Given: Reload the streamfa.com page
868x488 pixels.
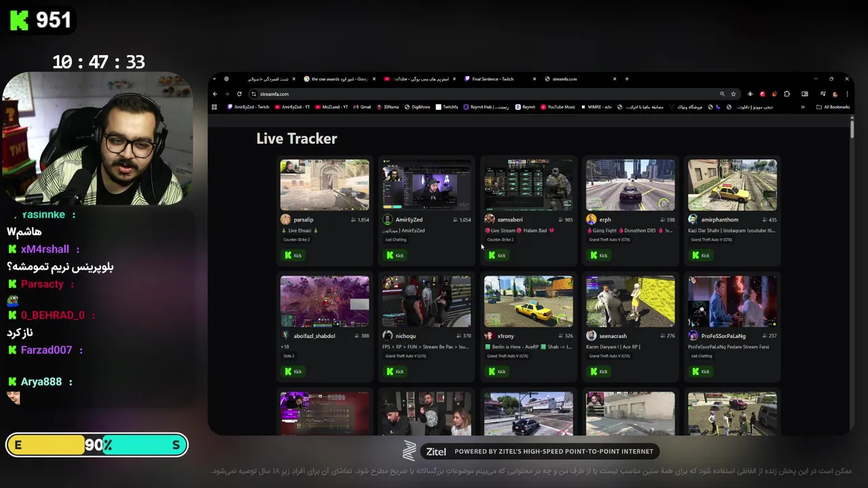Looking at the screenshot, I should (x=239, y=94).
